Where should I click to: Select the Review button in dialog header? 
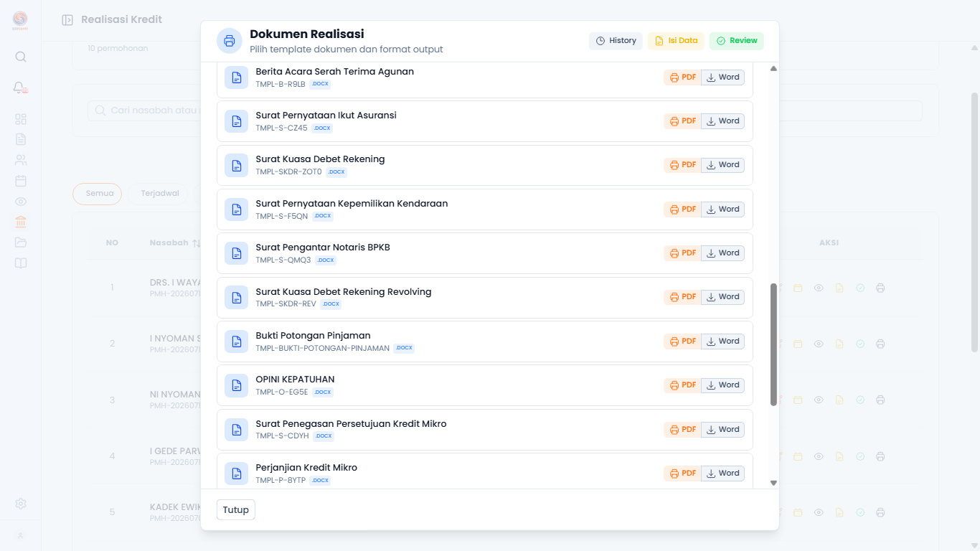pyautogui.click(x=737, y=41)
